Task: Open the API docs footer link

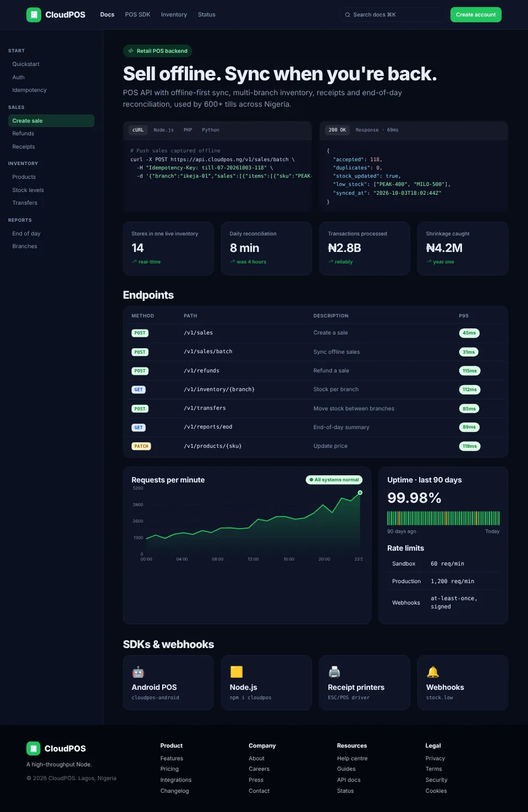Action: (x=349, y=780)
